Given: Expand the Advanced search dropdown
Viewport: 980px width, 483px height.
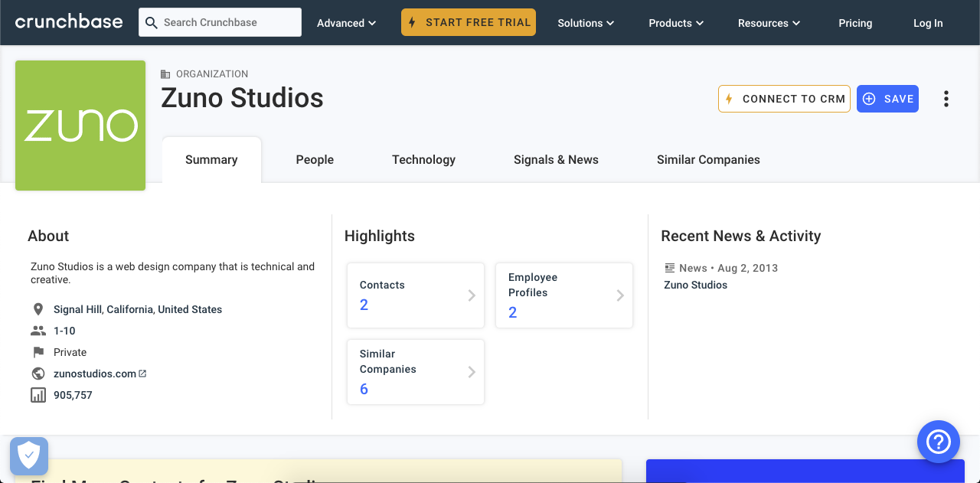Looking at the screenshot, I should 346,23.
